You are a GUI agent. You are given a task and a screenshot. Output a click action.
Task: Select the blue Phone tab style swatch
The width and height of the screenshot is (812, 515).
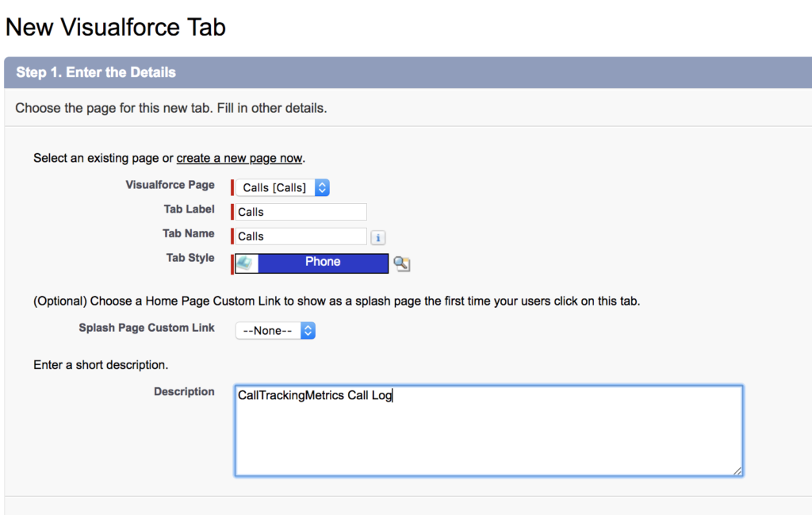point(323,262)
